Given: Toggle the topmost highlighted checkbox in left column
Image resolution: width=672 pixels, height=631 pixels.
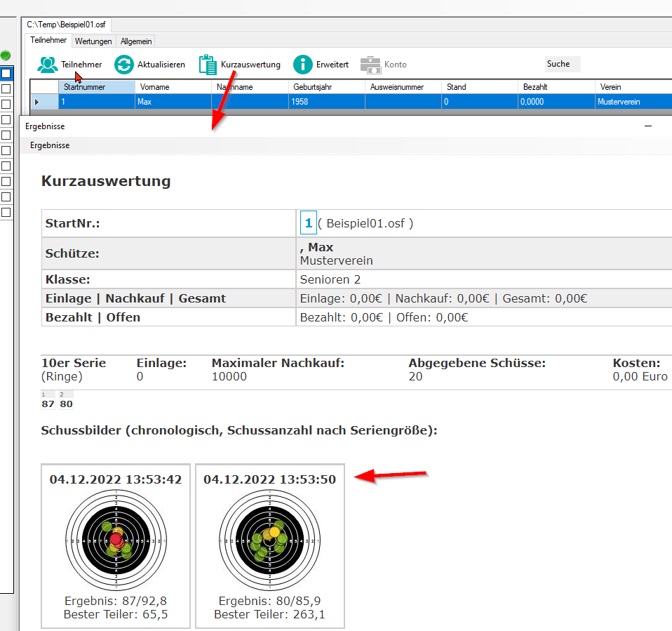Looking at the screenshot, I should coord(6,73).
